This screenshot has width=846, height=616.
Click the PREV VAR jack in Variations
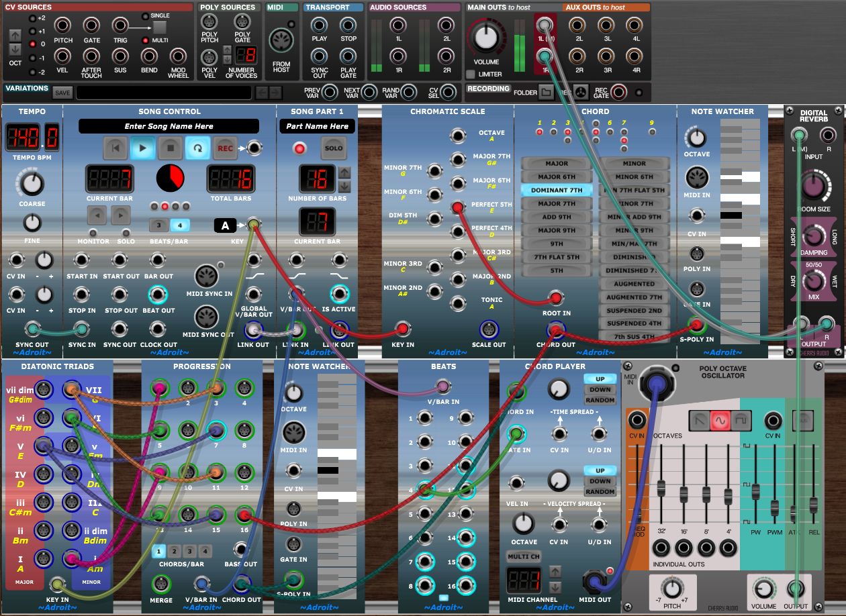coord(330,93)
